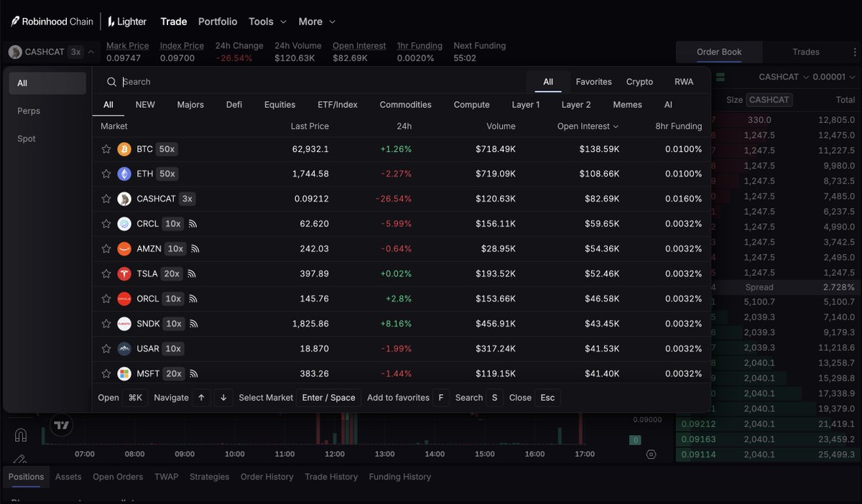The image size is (862, 504).
Task: Click the USAR logo icon
Action: coord(124,349)
